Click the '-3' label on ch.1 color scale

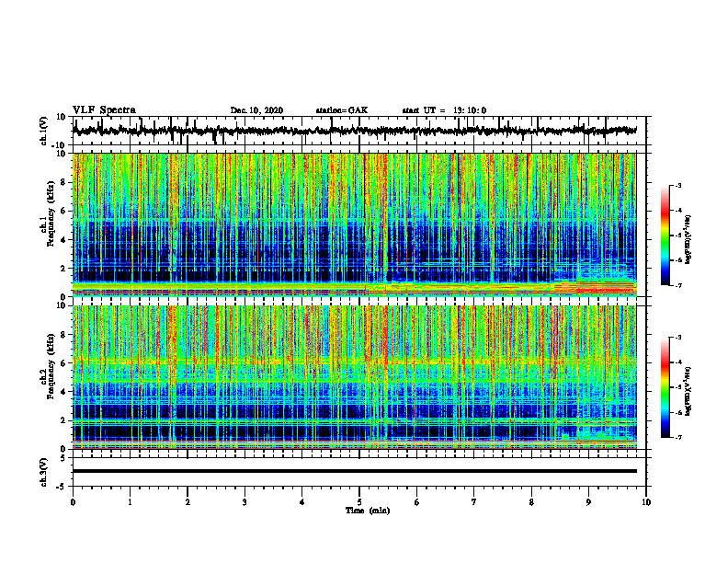[677, 186]
